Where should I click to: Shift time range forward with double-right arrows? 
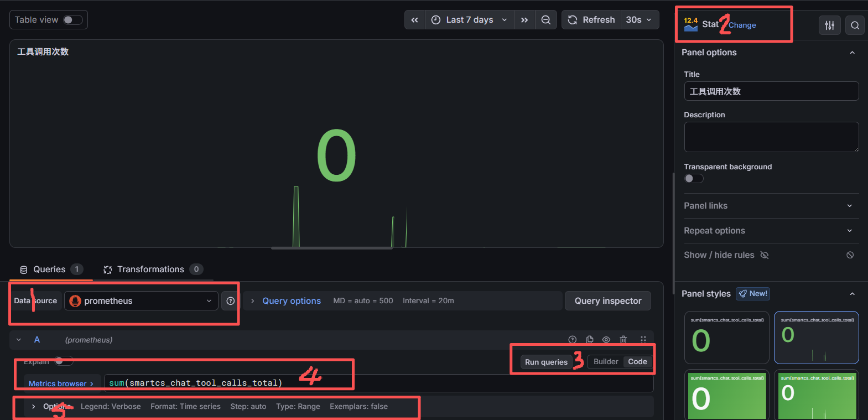524,20
